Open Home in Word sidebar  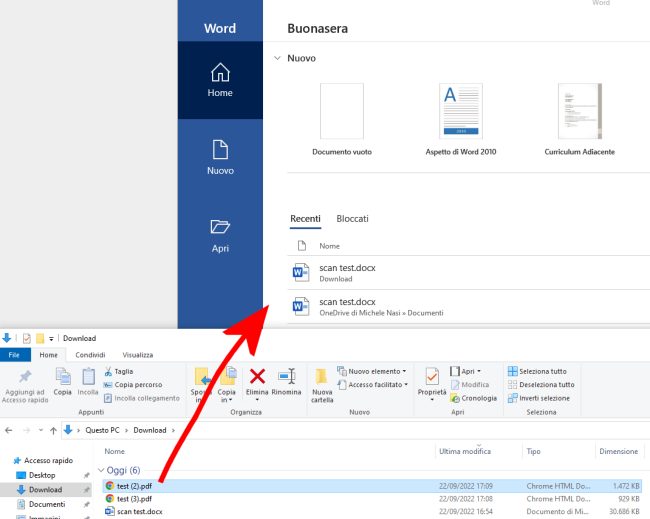click(x=220, y=80)
